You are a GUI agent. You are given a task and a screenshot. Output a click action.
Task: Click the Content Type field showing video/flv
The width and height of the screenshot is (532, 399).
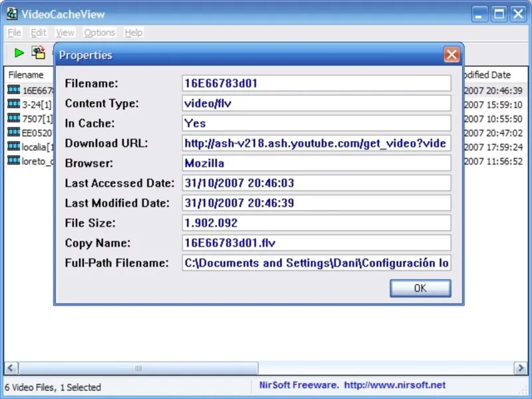(317, 103)
